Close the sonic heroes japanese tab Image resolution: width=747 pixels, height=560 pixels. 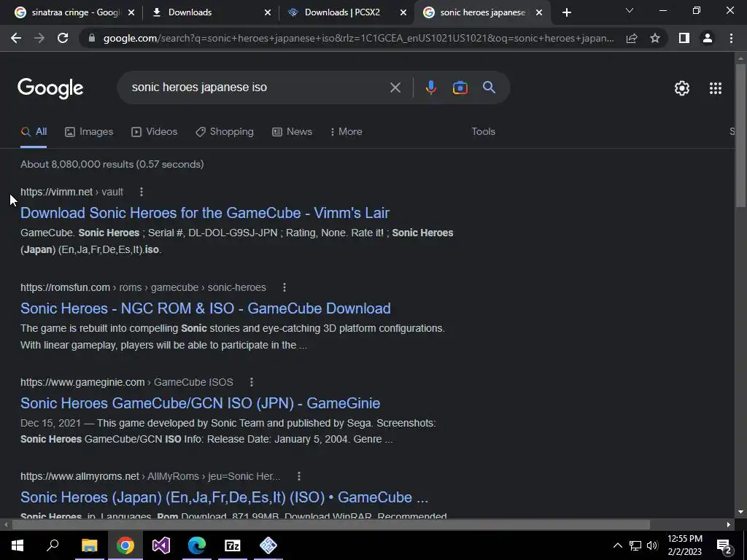539,12
